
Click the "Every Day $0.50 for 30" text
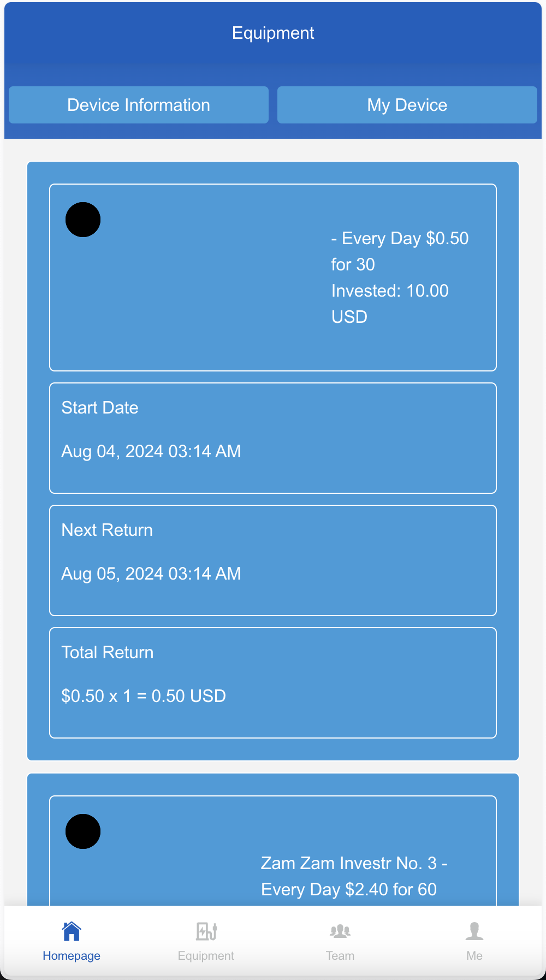(400, 251)
